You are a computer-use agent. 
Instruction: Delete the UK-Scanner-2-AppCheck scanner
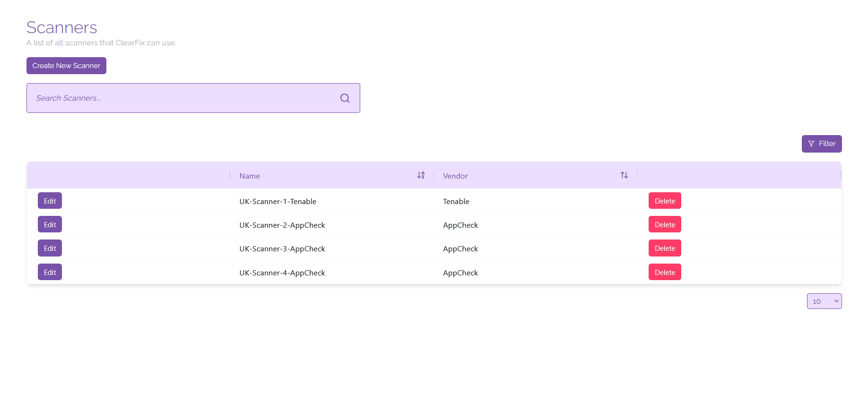pos(664,224)
